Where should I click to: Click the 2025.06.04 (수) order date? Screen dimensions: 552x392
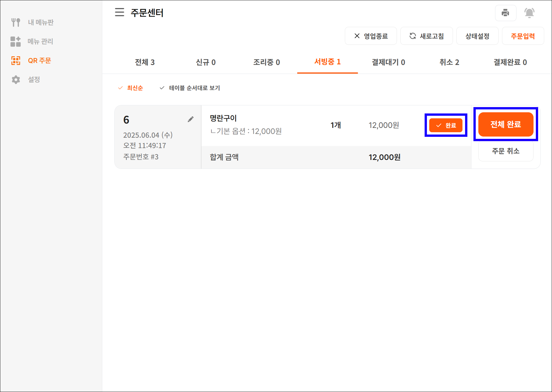[148, 135]
